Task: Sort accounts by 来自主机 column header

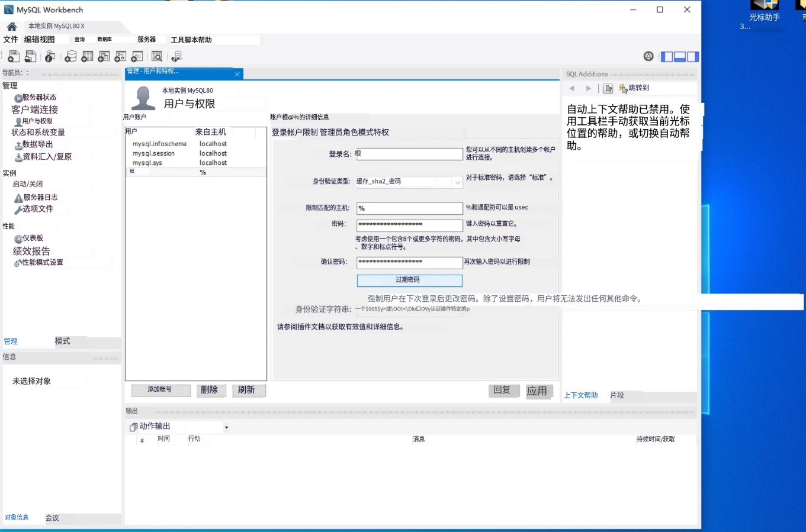Action: click(211, 132)
